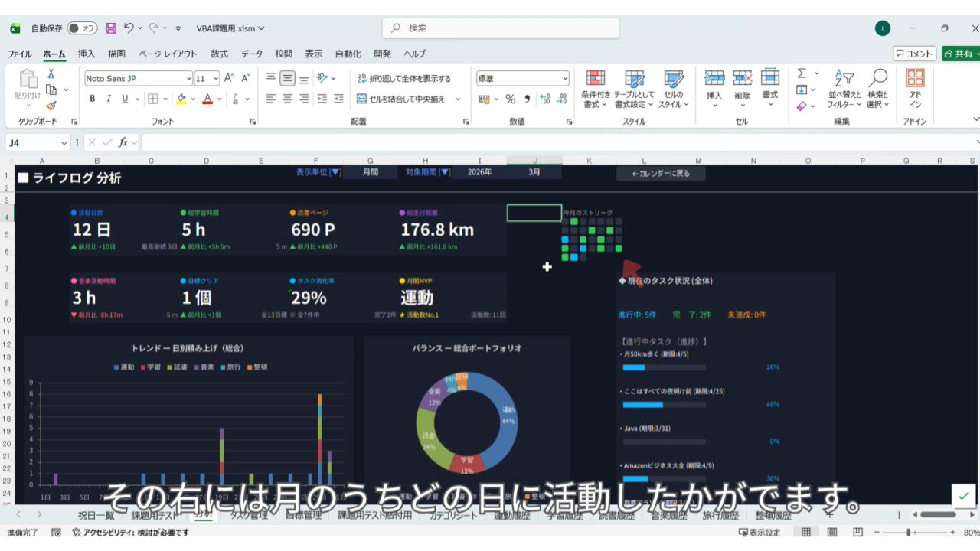The height and width of the screenshot is (551, 980).
Task: Click the italic formatting icon
Action: point(108,99)
